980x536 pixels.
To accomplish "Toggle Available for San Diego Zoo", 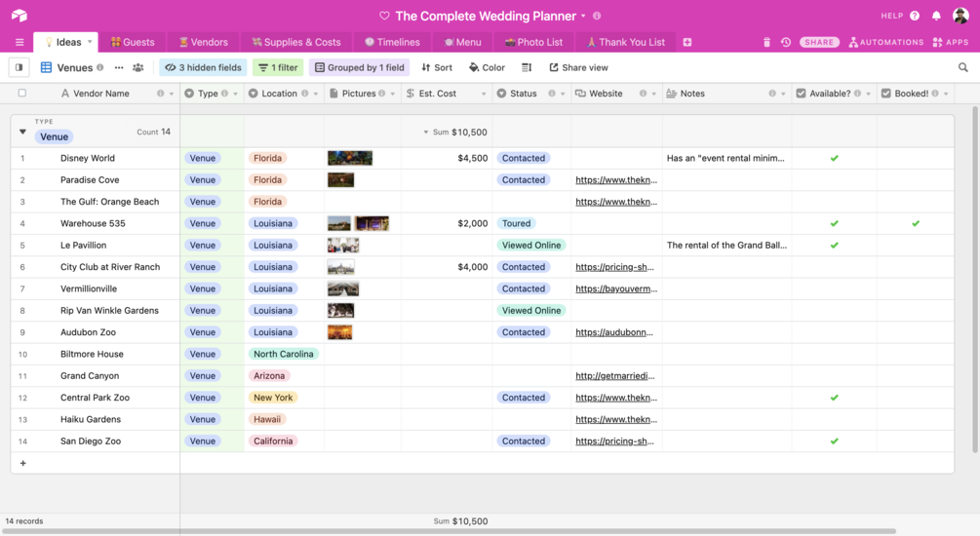I will (x=834, y=441).
